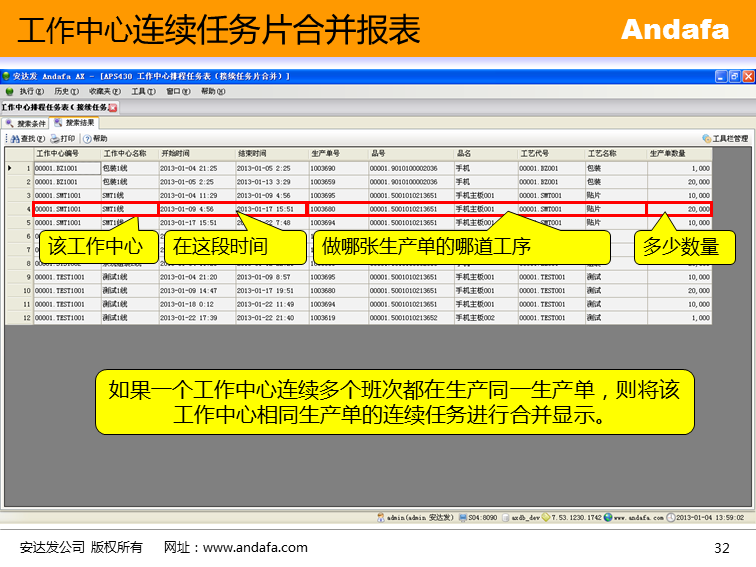Viewport: 756px width, 567px height.
Task: Expand the 窗口 (Window) menu
Action: tap(177, 91)
